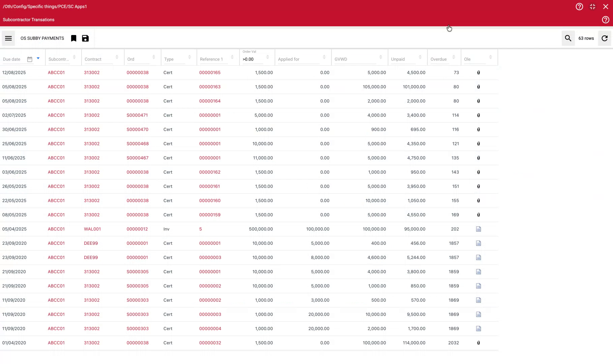
Task: Click the paperclip attachment on the 12/08/2025 row
Action: (x=479, y=72)
